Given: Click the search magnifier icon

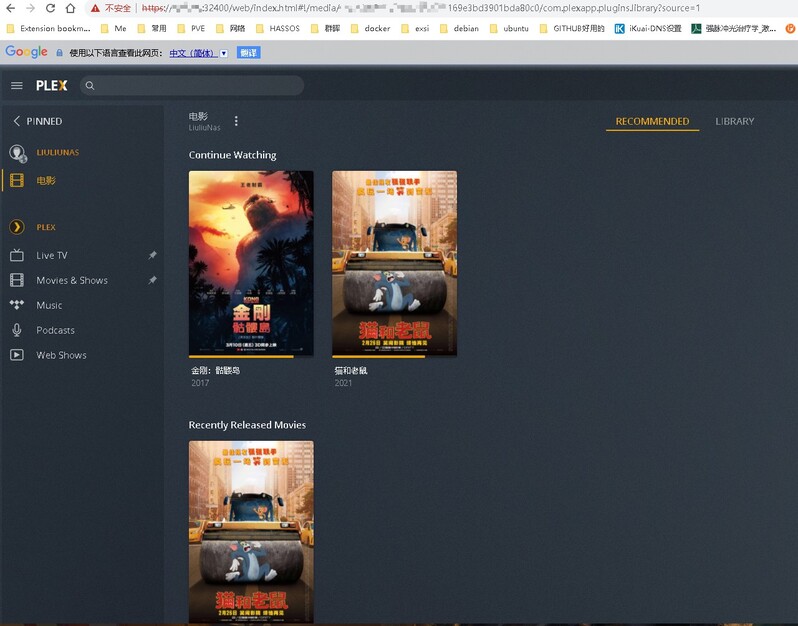Looking at the screenshot, I should tap(90, 86).
